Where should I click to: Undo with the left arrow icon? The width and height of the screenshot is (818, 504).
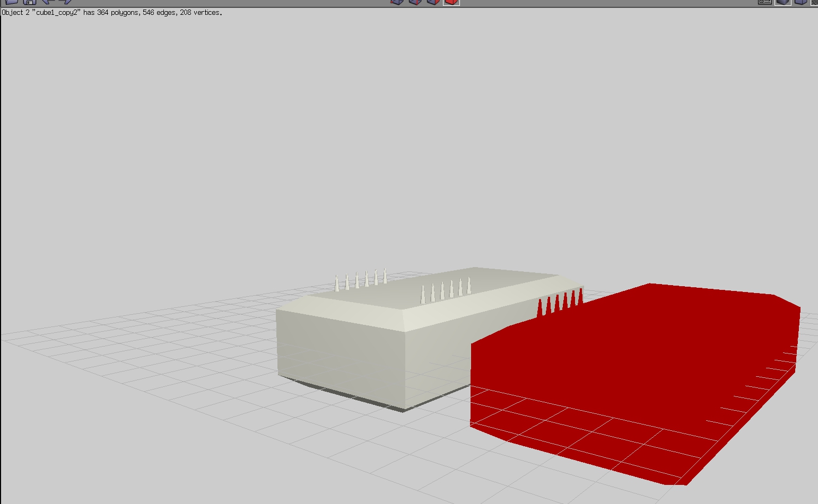pos(48,2)
